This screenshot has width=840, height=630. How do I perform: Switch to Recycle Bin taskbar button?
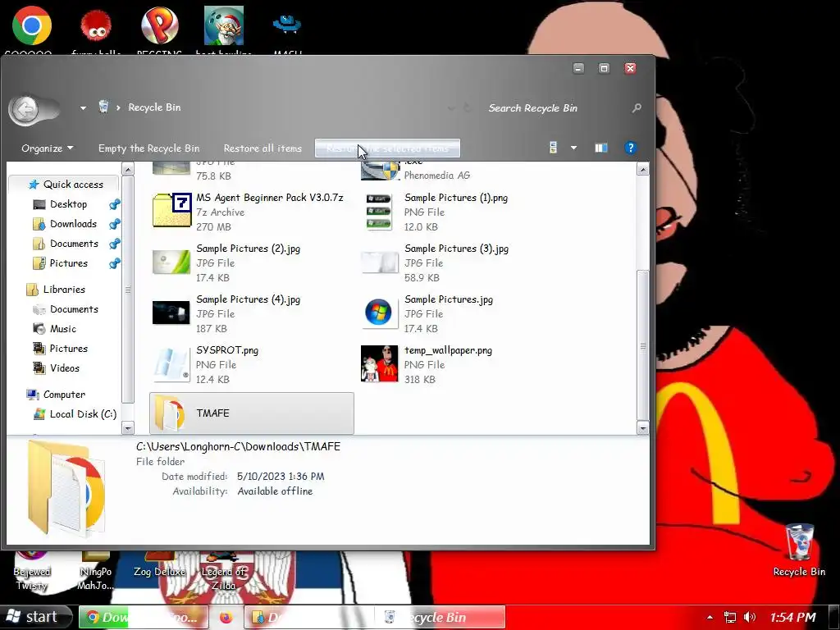(x=440, y=617)
